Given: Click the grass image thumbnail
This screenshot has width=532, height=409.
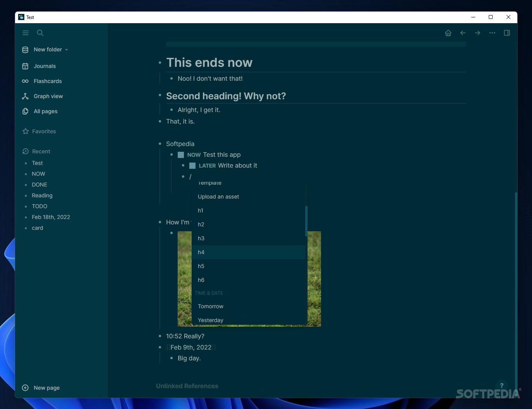Looking at the screenshot, I should click(314, 279).
